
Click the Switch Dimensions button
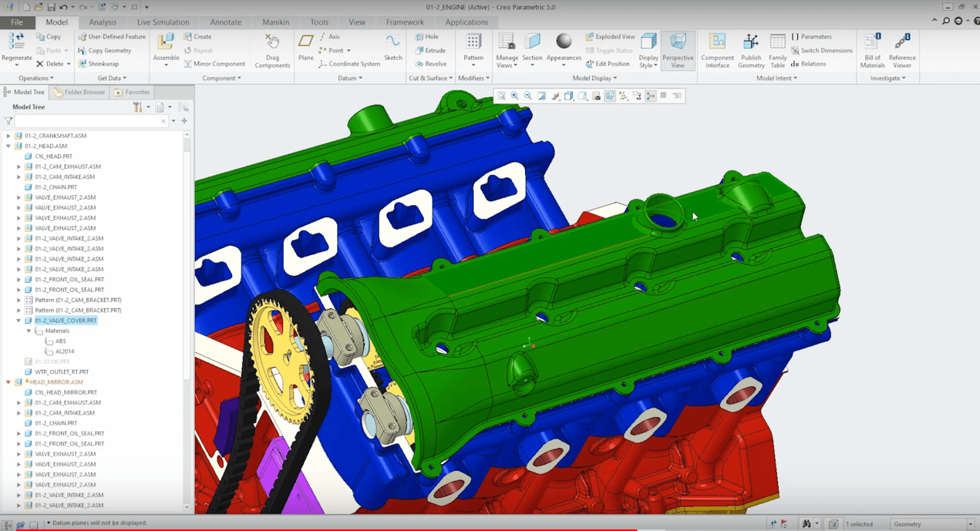point(822,49)
